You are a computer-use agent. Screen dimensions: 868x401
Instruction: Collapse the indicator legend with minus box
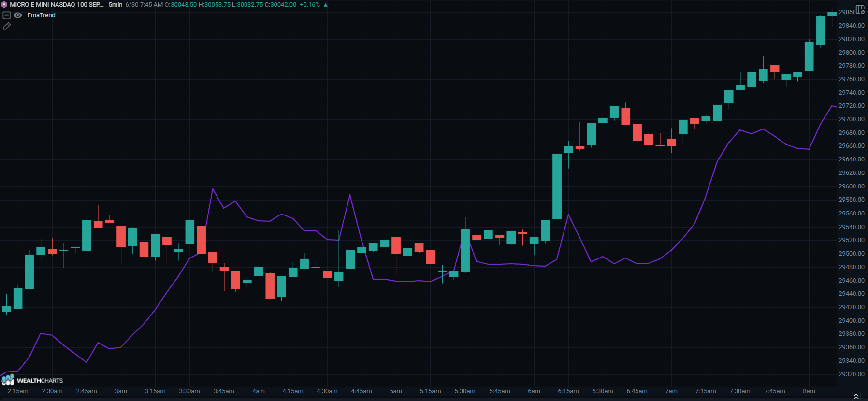7,15
